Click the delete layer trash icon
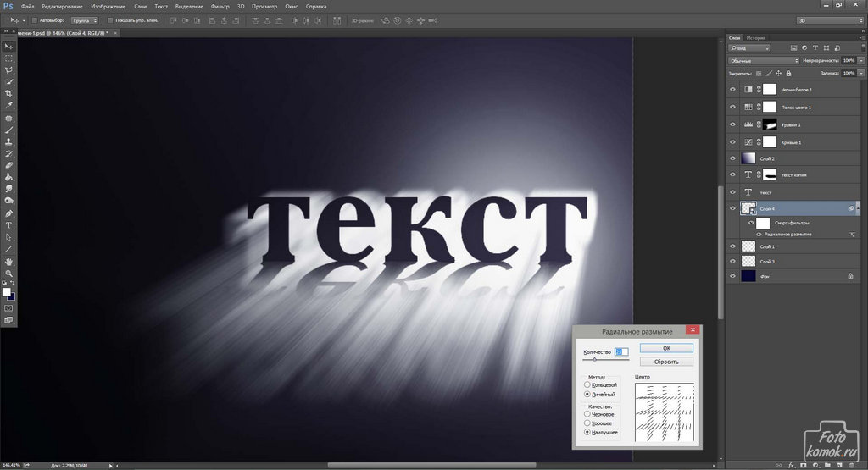Screen dimensions: 868x470 852,465
